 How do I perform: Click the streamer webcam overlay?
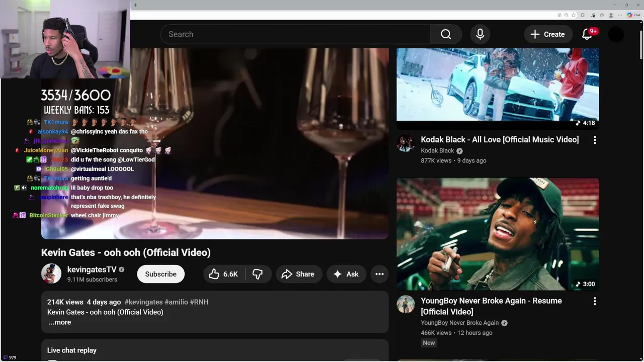point(65,39)
